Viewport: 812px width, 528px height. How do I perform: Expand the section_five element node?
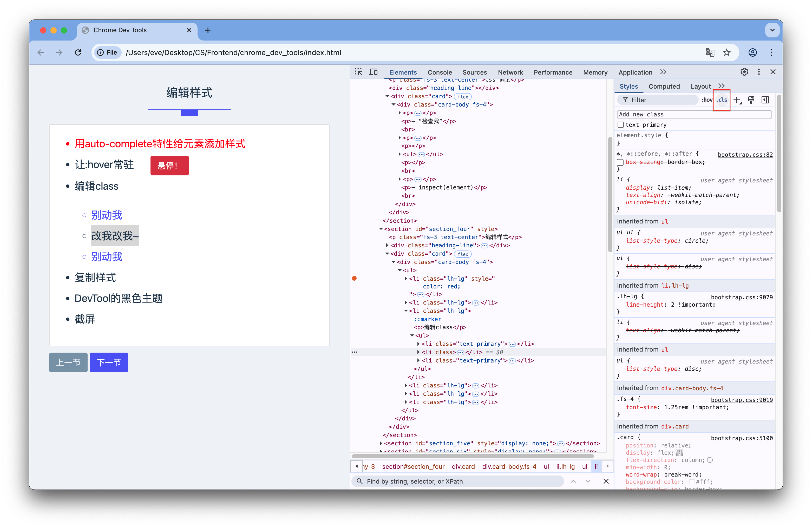(x=381, y=443)
